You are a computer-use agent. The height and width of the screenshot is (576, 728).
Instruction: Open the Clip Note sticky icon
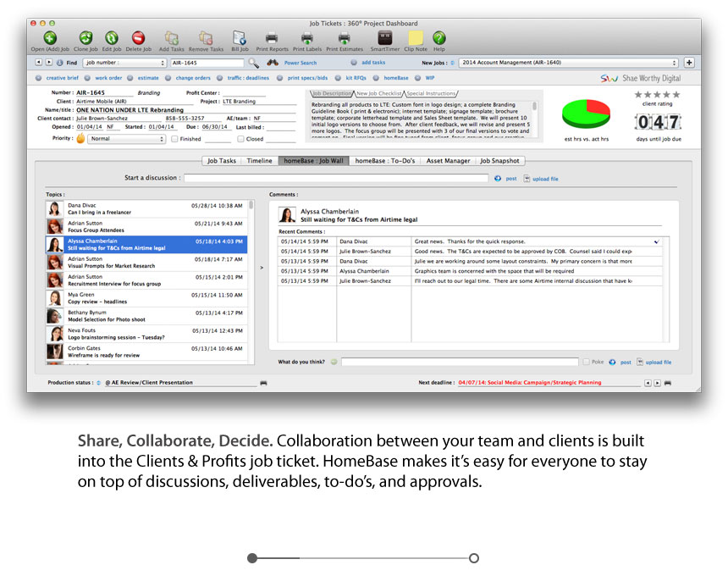pos(416,38)
